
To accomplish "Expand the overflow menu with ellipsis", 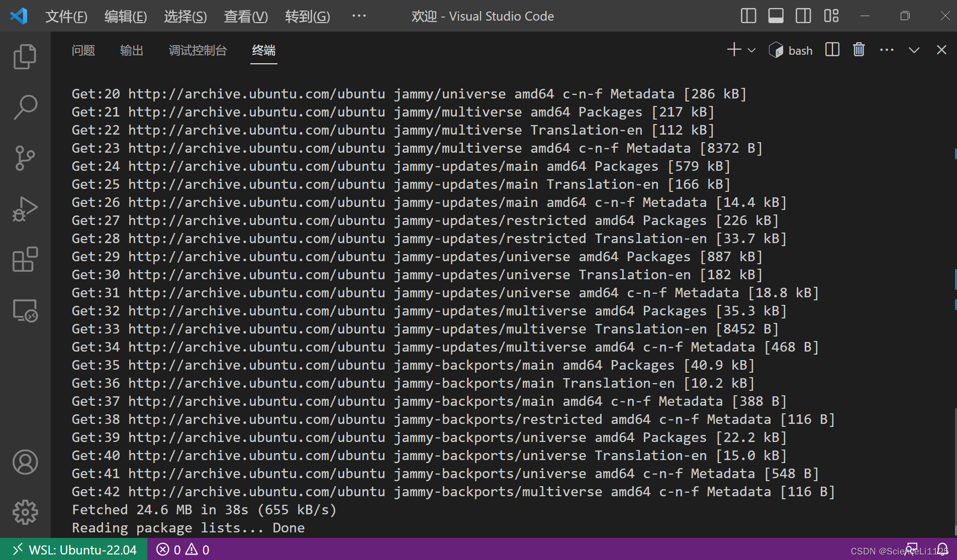I will (359, 16).
